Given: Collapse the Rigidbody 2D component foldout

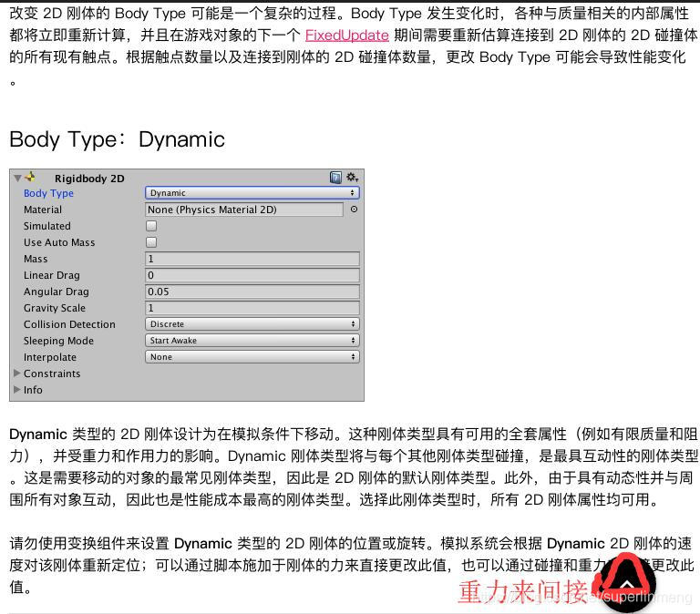Looking at the screenshot, I should 17,178.
